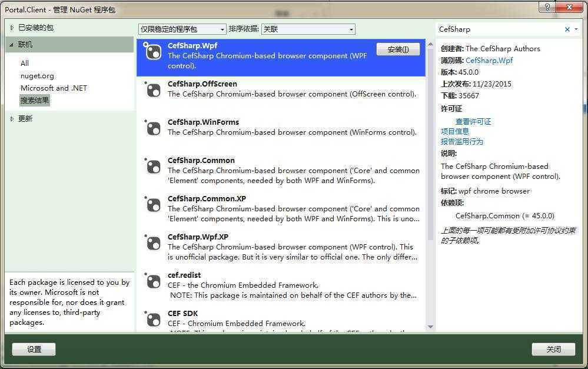Open the help question mark button
Image resolution: width=588 pixels, height=369 pixels.
[547, 7]
